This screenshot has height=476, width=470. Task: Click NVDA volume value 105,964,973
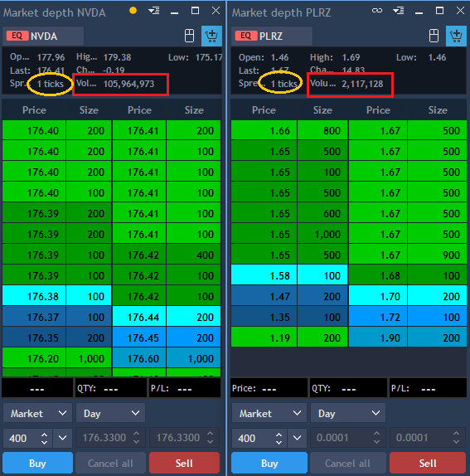(129, 84)
